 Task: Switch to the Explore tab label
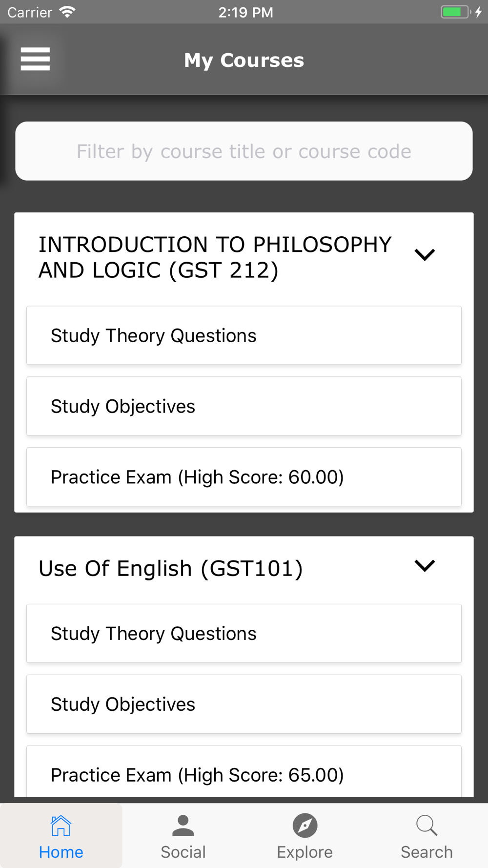(x=305, y=852)
